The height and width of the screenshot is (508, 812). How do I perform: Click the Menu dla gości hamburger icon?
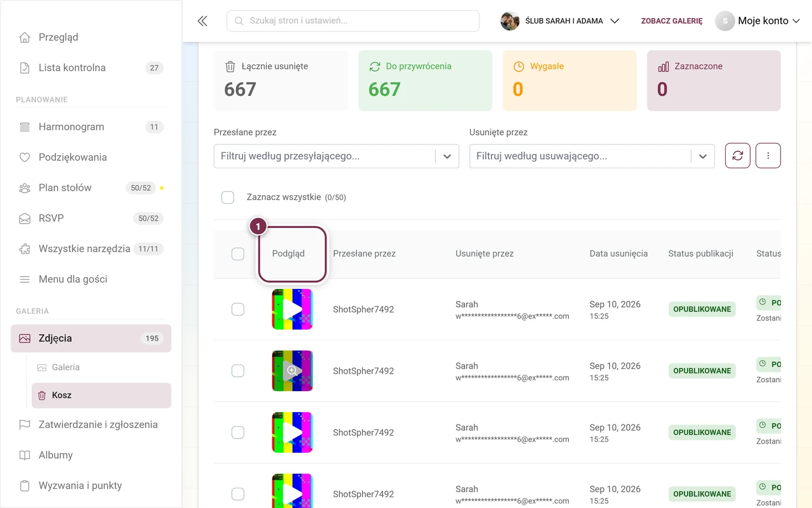[25, 279]
